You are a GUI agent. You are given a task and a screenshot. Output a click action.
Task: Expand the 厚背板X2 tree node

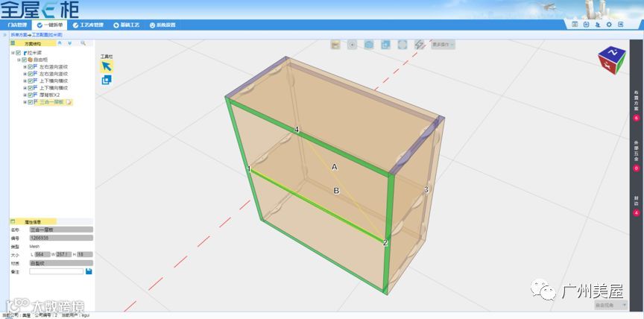[x=25, y=95]
